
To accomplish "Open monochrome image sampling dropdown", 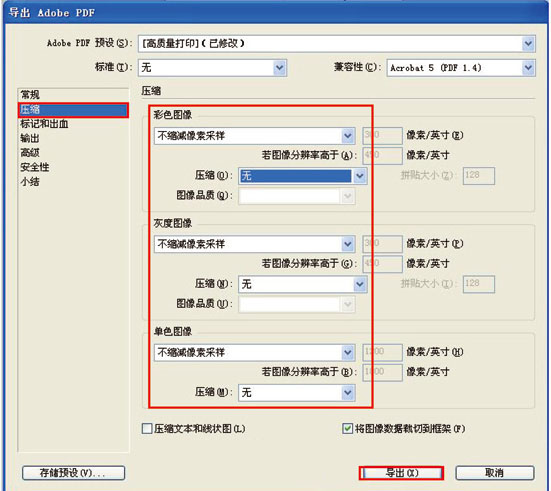I will [255, 352].
